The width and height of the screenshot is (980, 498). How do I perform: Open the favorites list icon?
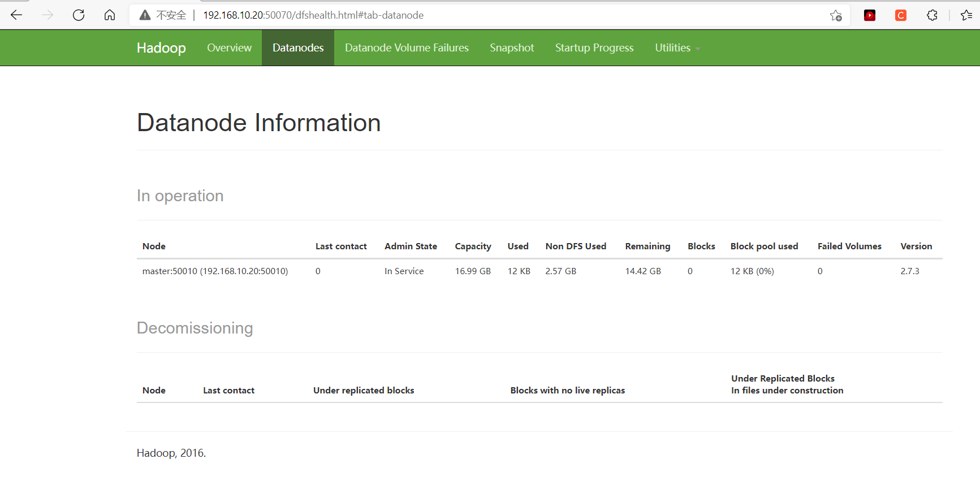click(966, 15)
